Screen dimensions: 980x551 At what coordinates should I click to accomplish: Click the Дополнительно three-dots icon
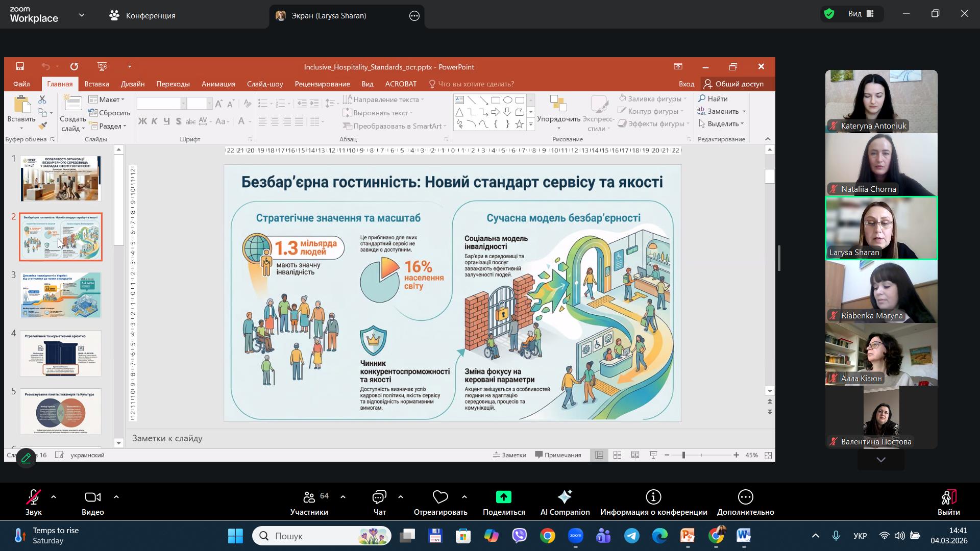745,497
